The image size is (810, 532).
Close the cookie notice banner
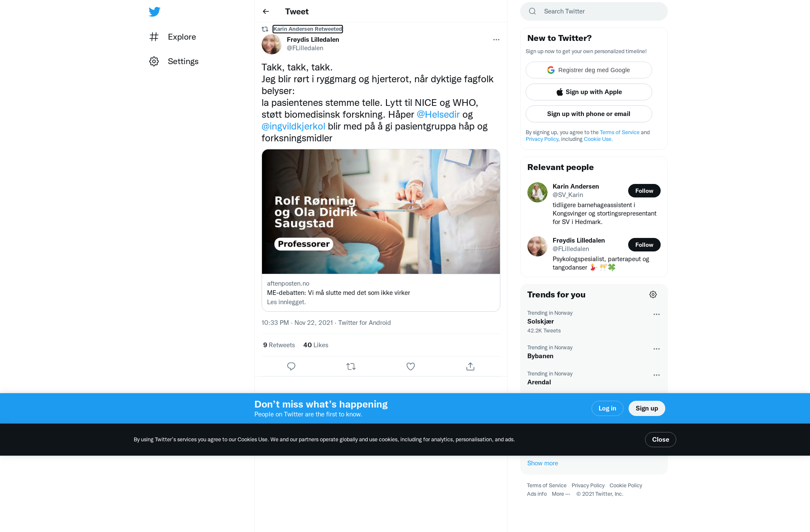[661, 440]
